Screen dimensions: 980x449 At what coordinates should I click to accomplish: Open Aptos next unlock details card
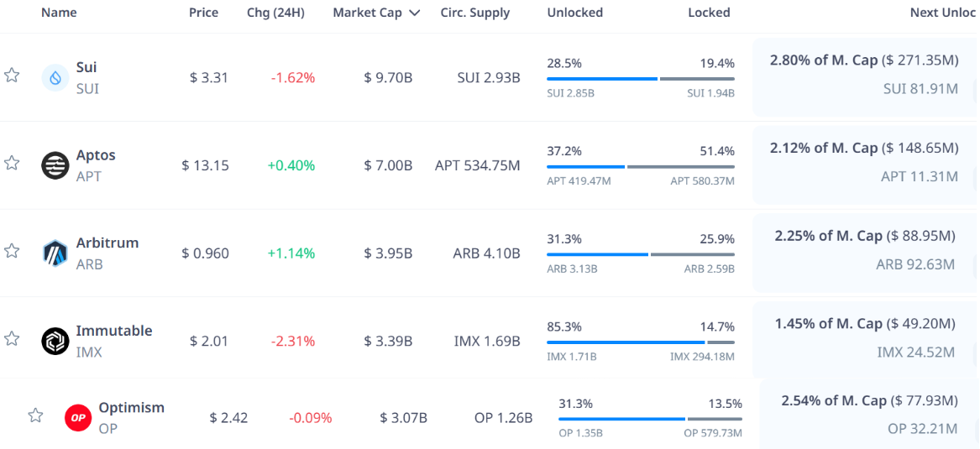tap(865, 163)
